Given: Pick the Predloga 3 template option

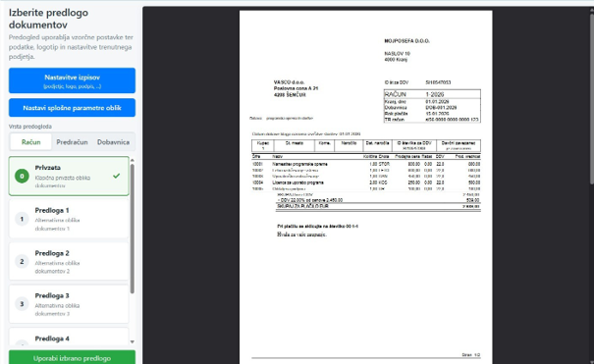Looking at the screenshot, I should (69, 304).
